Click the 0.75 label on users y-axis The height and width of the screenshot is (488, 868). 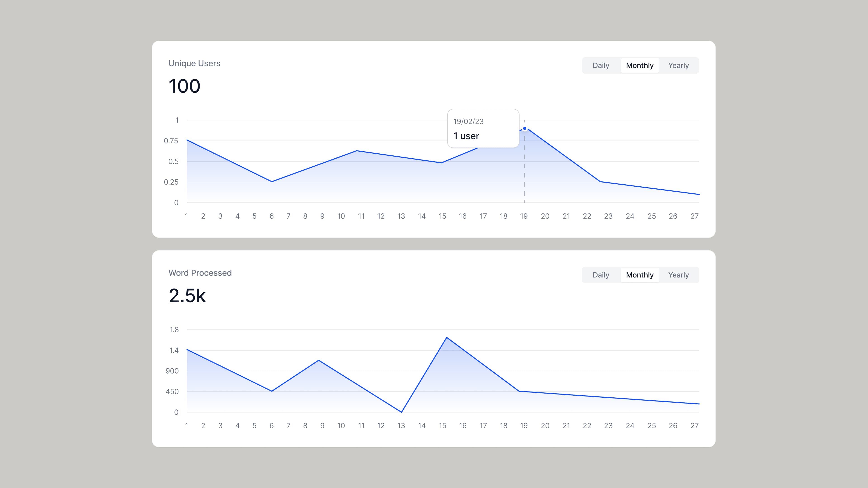(171, 141)
